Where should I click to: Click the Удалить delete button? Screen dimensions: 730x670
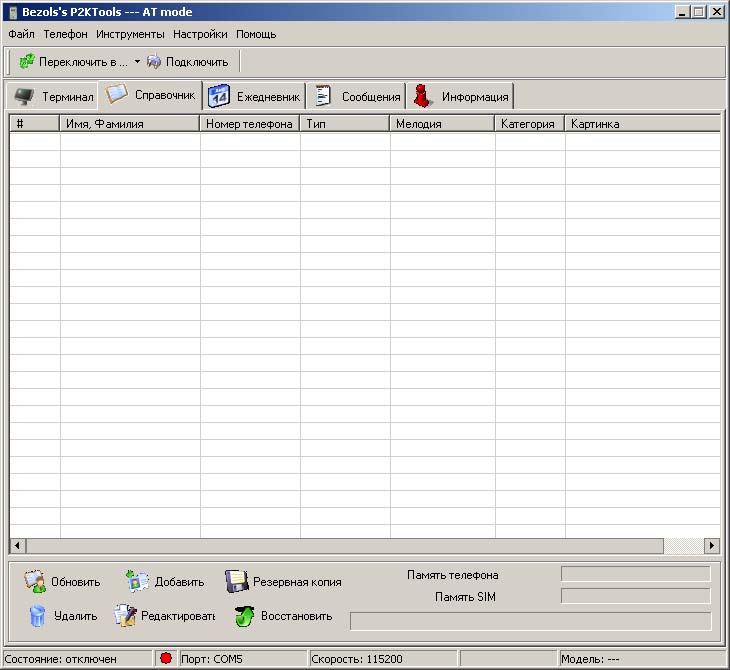click(x=63, y=616)
